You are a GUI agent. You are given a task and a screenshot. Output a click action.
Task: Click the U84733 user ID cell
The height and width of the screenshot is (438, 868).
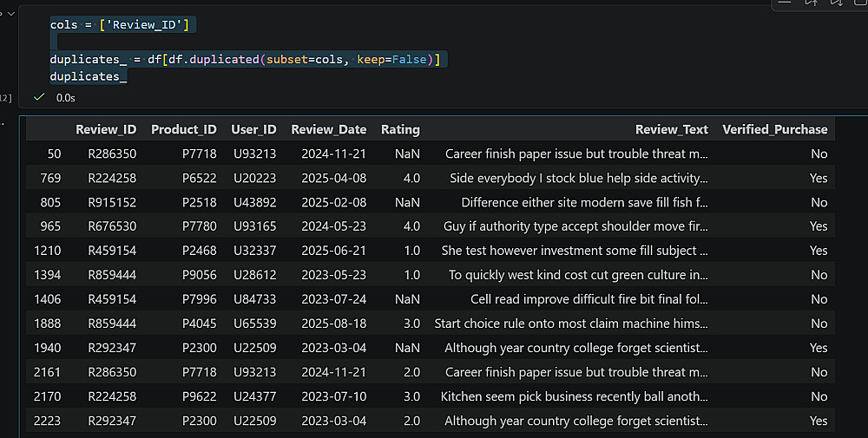coord(253,299)
